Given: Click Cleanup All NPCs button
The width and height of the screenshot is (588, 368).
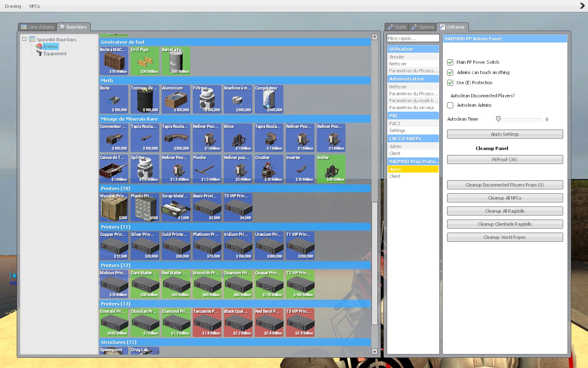Looking at the screenshot, I should point(505,198).
